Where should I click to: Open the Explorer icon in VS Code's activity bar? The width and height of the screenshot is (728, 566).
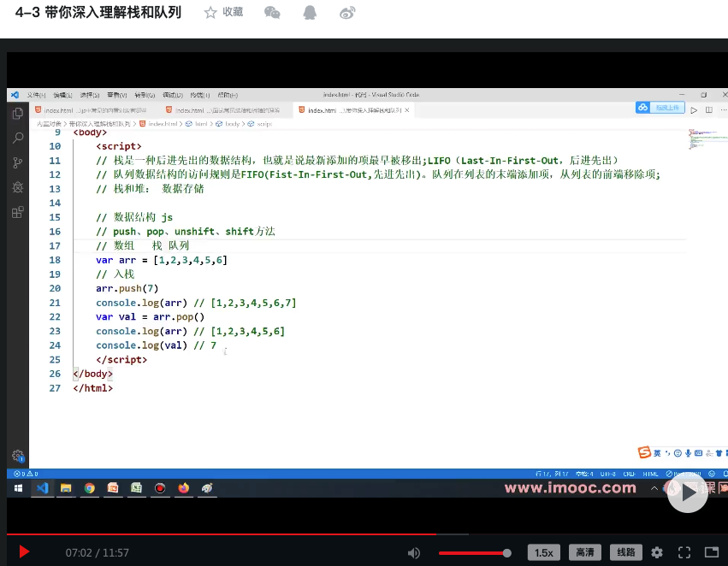pyautogui.click(x=18, y=114)
